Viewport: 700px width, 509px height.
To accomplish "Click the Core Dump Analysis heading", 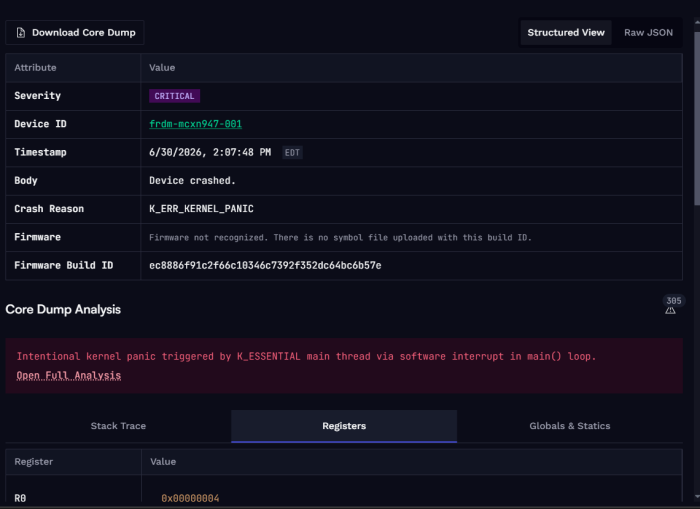I will click(x=63, y=309).
